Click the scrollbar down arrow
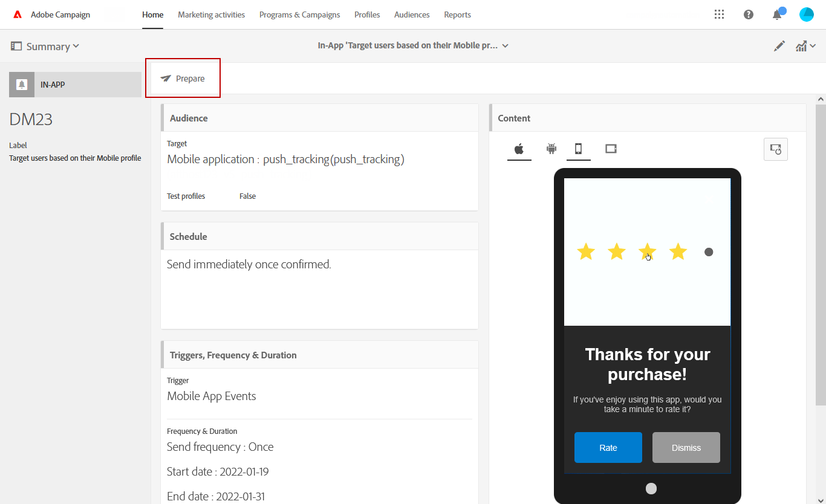 tap(821, 499)
